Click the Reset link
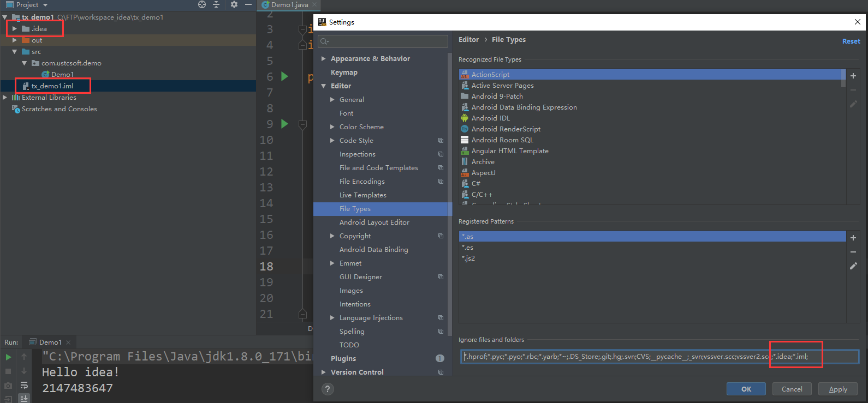868x403 pixels. [x=851, y=41]
